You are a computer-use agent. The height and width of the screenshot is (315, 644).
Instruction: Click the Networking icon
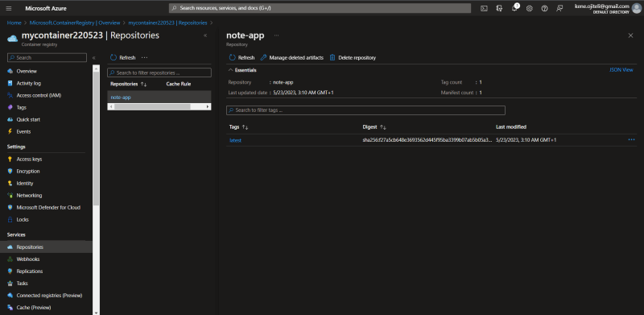(10, 195)
